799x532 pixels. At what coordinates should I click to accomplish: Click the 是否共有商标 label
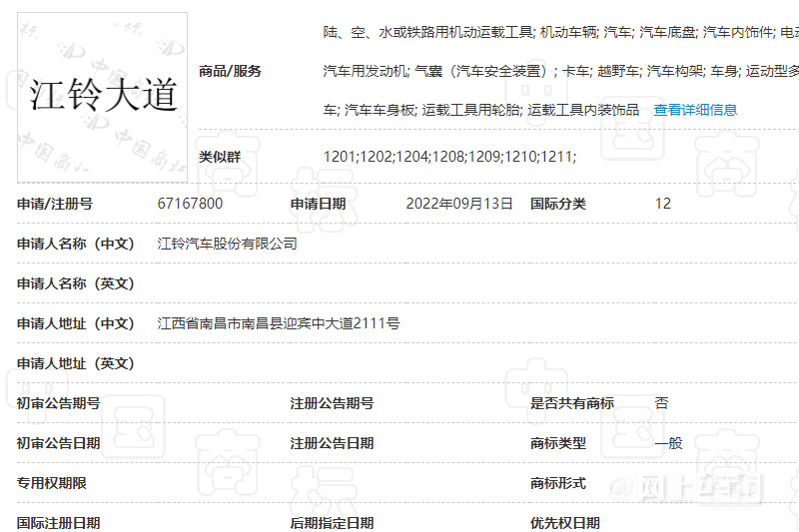coord(571,403)
